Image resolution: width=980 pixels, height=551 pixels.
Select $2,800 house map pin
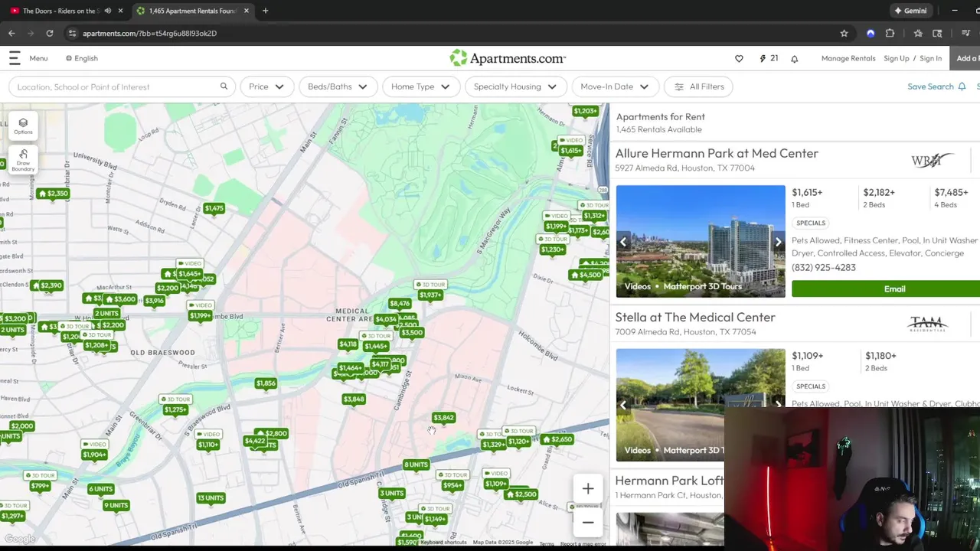271,433
